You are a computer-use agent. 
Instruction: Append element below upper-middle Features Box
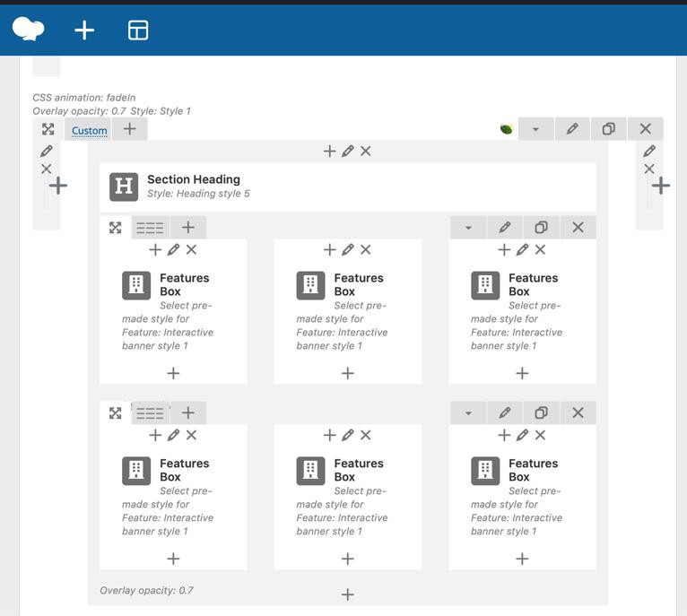(x=347, y=373)
